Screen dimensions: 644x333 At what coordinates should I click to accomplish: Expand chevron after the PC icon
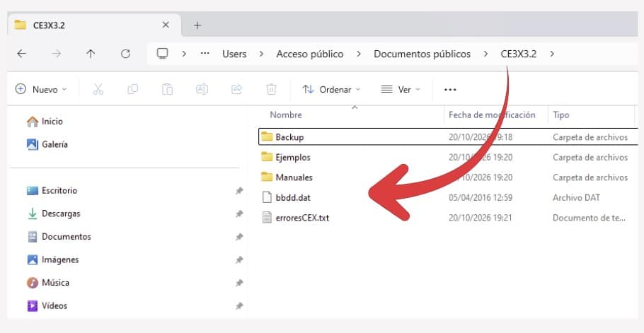(x=183, y=54)
